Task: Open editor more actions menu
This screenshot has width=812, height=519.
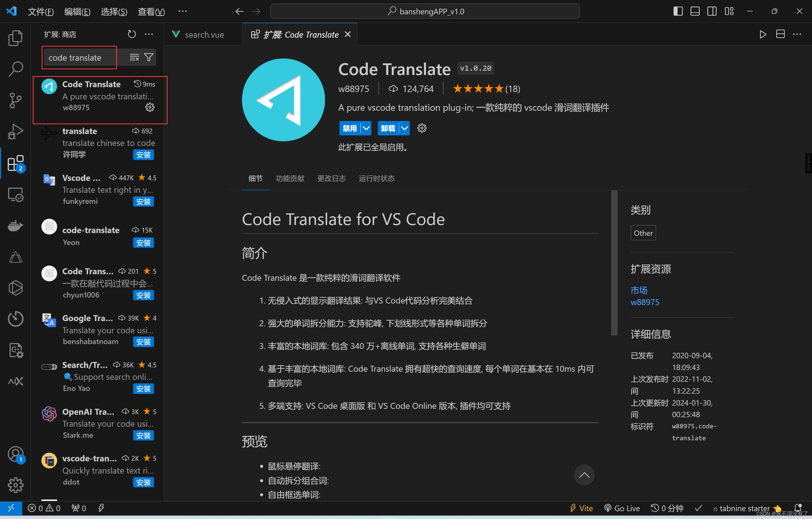Action: point(797,34)
